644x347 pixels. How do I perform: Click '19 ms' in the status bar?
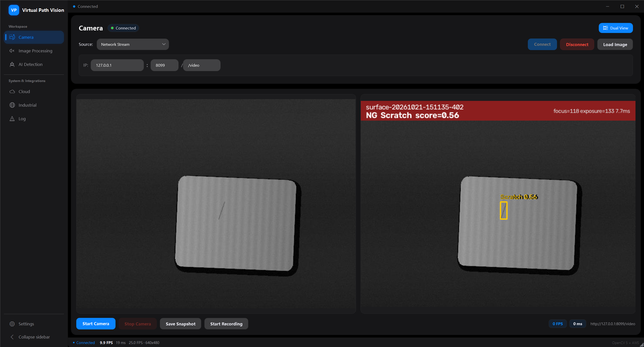(121, 343)
